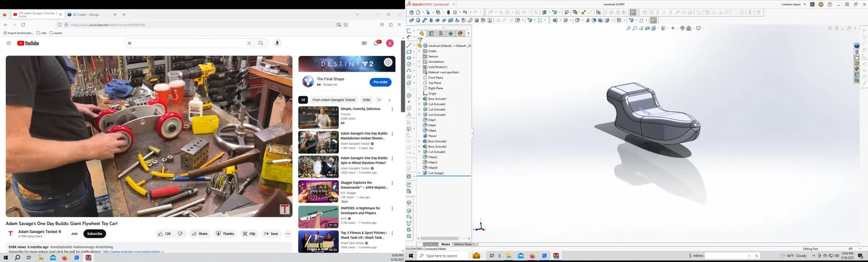The width and height of the screenshot is (868, 262).
Task: Expand the Solid Bodies(1) tree node
Action: 419,67
